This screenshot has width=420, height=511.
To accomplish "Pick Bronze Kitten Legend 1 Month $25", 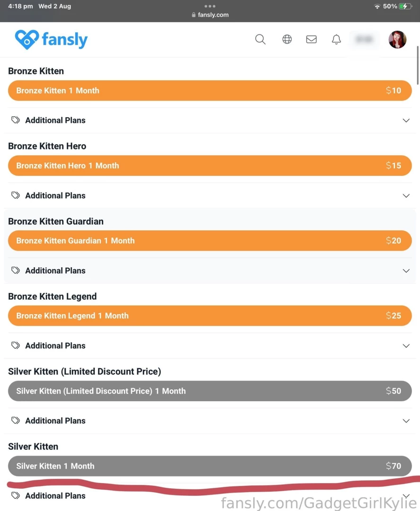I will tap(210, 316).
